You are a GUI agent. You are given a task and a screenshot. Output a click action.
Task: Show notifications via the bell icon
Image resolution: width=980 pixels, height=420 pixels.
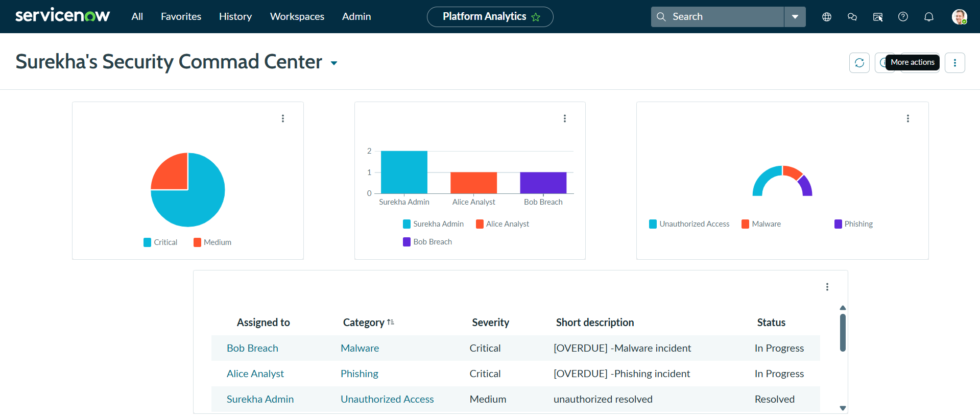click(x=928, y=17)
